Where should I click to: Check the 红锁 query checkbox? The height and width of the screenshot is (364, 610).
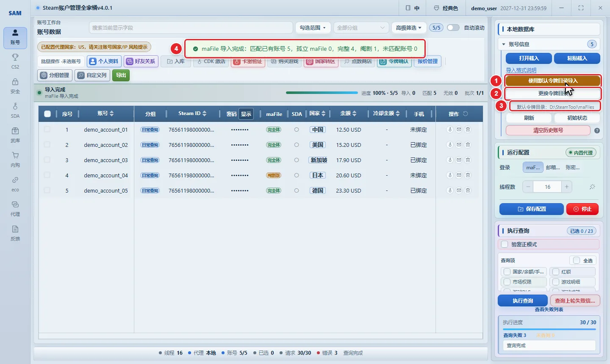[556, 272]
